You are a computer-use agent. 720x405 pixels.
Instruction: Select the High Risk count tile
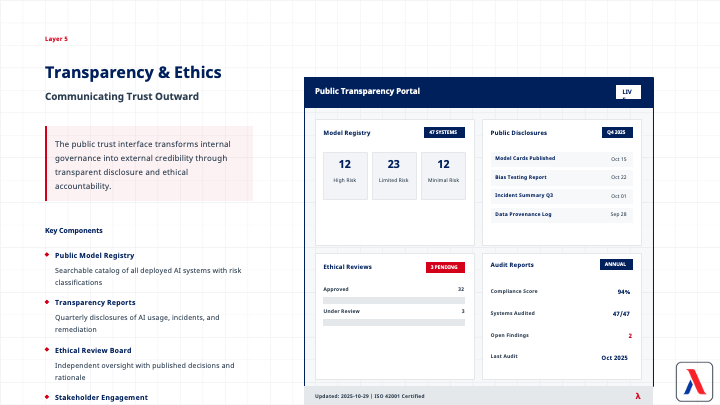tap(344, 176)
